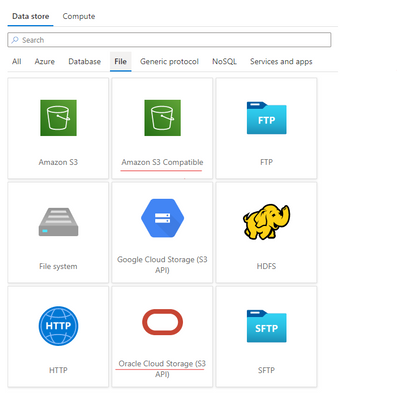Choose the Google Cloud Storage hexagon icon
The height and width of the screenshot is (400, 397).
[162, 218]
